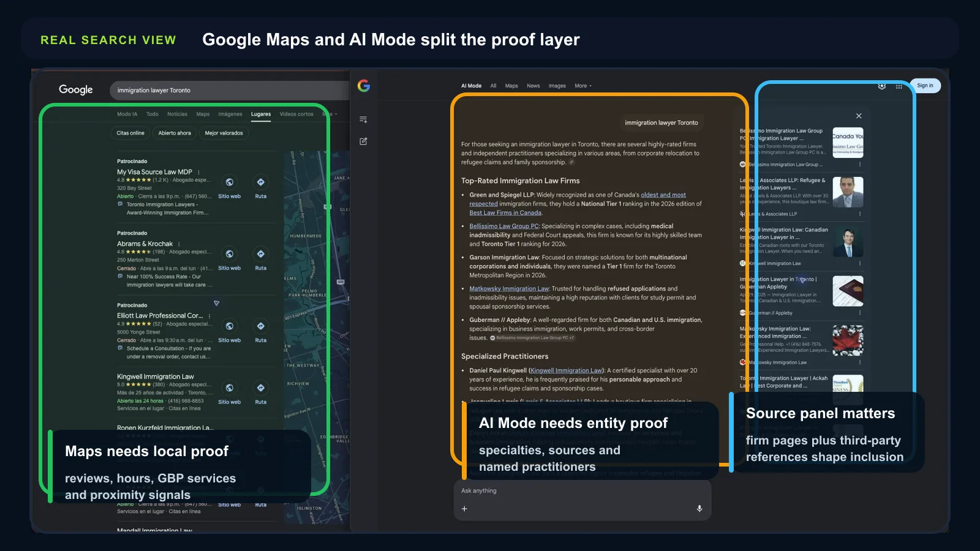This screenshot has height=551, width=980.
Task: Select the Lugares tab
Action: pyautogui.click(x=261, y=114)
